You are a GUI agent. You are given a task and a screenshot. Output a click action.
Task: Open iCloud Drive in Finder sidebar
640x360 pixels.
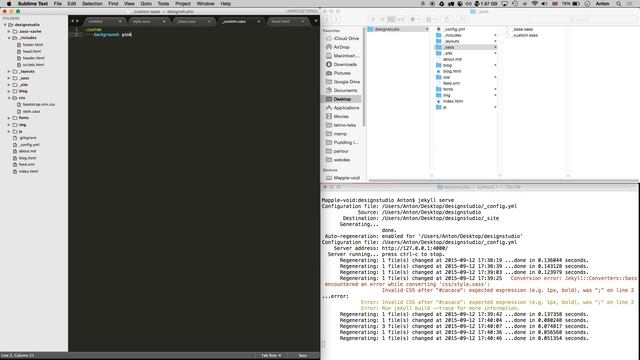[342, 38]
